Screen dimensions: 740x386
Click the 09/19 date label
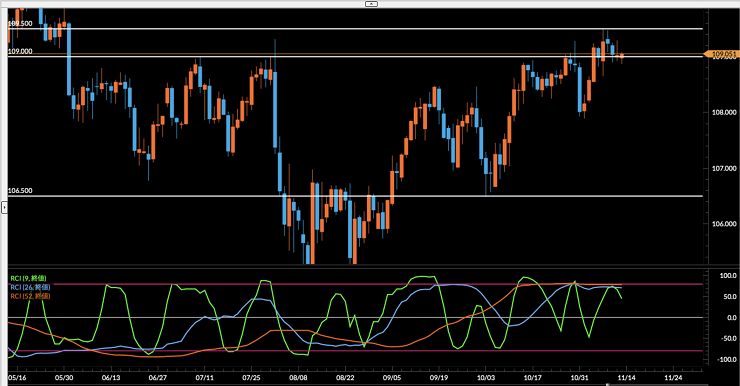(439, 378)
